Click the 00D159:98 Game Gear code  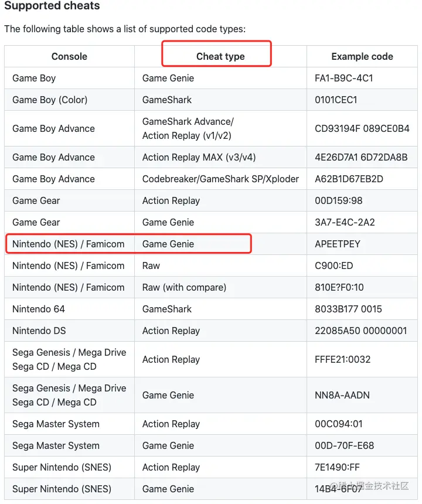pyautogui.click(x=339, y=200)
